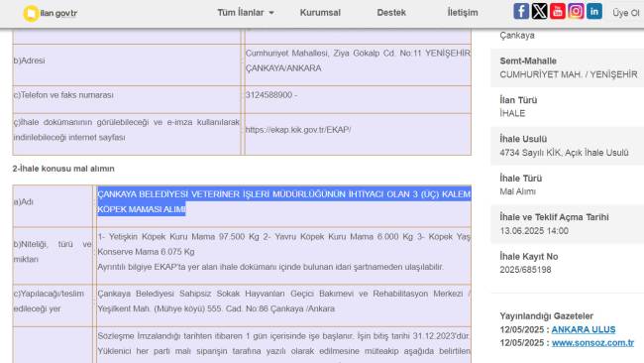Click the '4734 Sayılı KİK, Açık İhale Usulü' text
Image resolution: width=644 pixels, height=363 pixels.
[x=564, y=153]
